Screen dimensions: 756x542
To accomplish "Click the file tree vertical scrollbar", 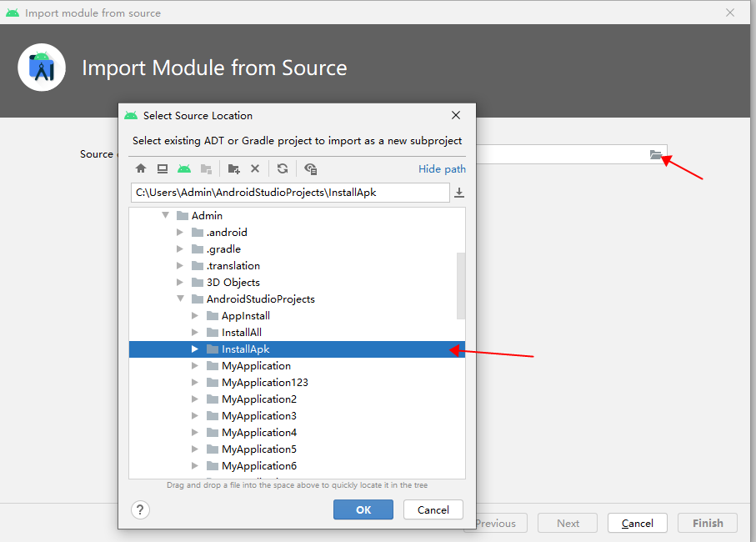I will coord(461,285).
